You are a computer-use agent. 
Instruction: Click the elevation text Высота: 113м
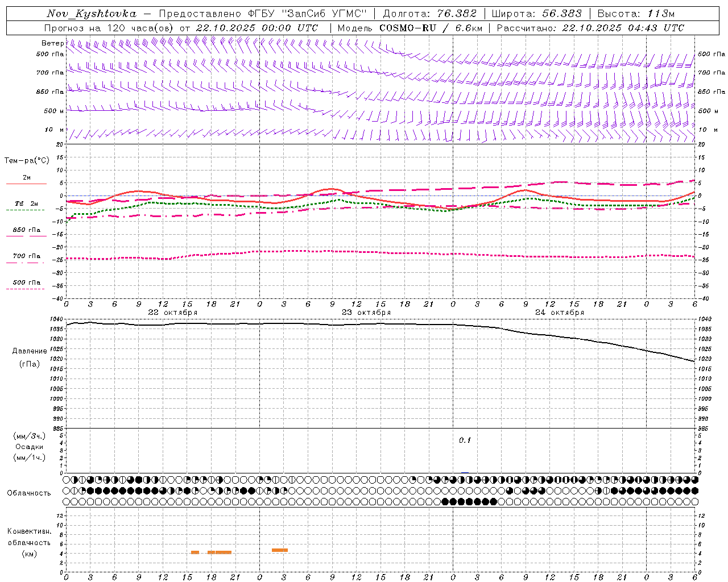click(x=636, y=14)
